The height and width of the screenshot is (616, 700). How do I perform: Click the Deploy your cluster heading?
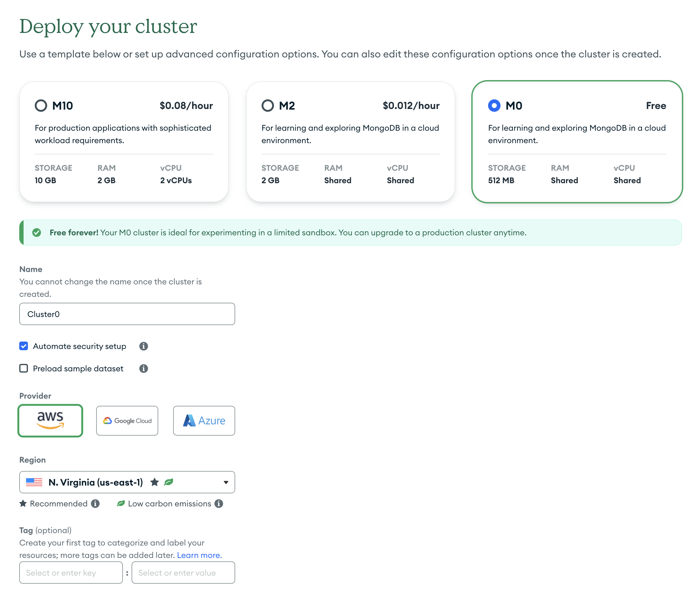click(x=108, y=26)
